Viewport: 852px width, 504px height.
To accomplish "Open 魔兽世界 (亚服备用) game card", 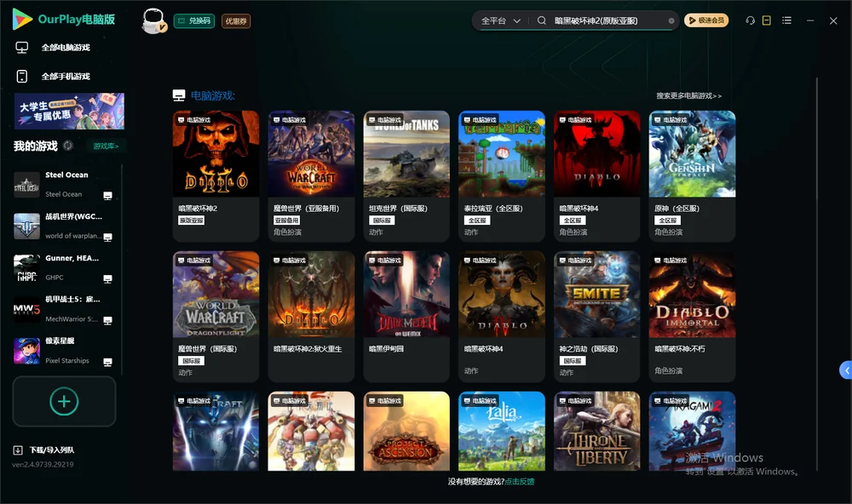I will pos(311,176).
